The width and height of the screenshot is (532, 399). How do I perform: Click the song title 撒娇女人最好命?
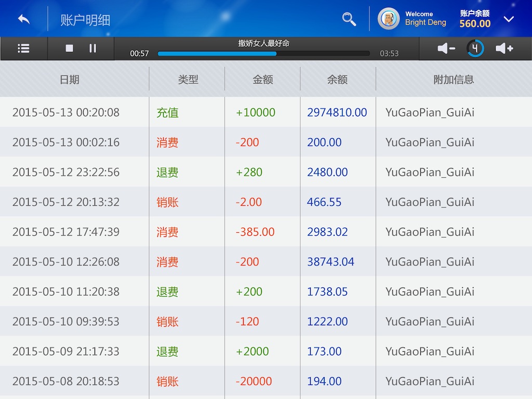point(263,44)
